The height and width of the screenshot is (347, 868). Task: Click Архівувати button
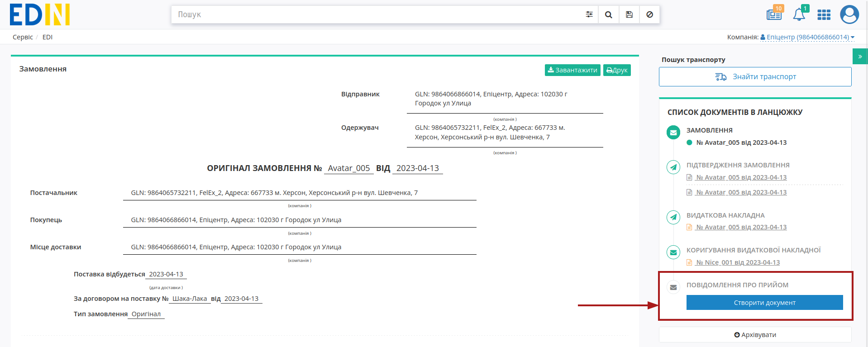(755, 335)
